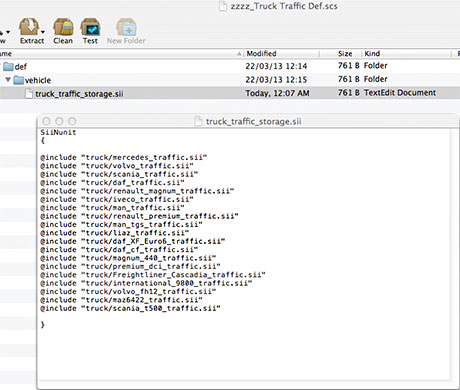Click the zzzz_Truck Traffic Def.scs title icon
460x390 pixels.
pos(223,6)
